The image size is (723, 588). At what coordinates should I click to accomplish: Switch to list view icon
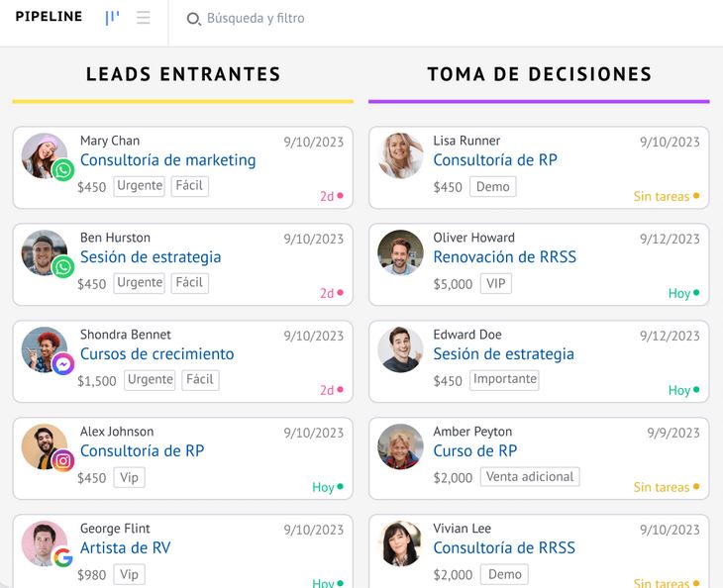(x=144, y=18)
